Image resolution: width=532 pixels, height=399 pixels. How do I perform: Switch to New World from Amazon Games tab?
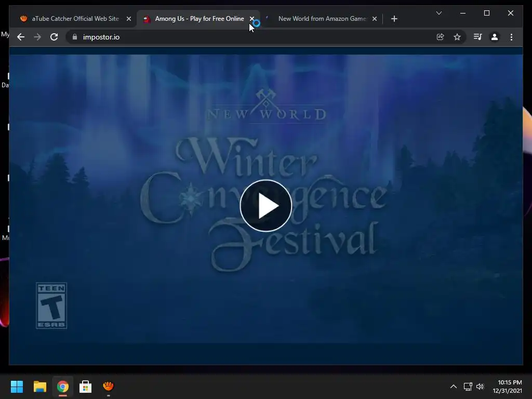(x=321, y=19)
